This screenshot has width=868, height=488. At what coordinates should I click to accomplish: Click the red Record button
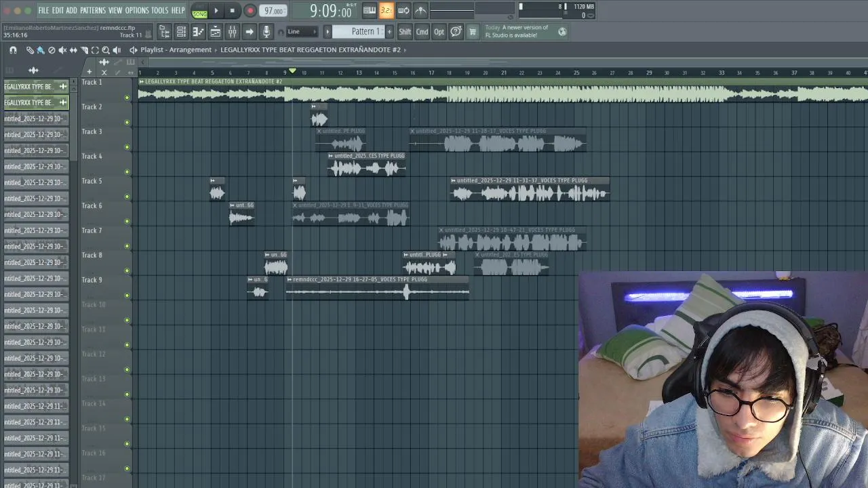pos(250,11)
